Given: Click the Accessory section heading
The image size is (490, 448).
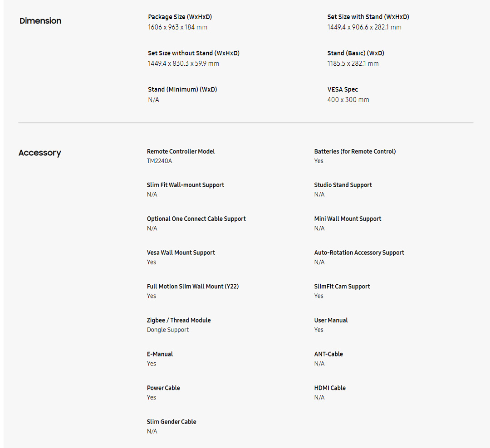Looking at the screenshot, I should [x=39, y=153].
